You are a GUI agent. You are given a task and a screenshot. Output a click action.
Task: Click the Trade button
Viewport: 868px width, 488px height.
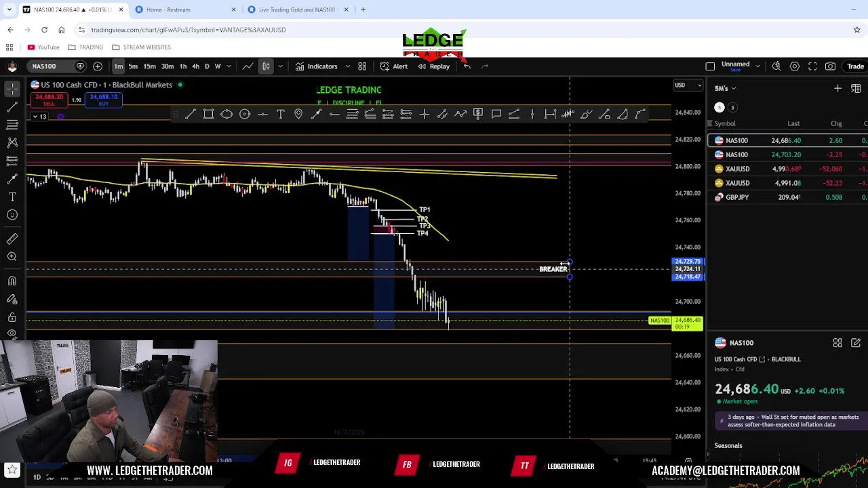click(855, 66)
